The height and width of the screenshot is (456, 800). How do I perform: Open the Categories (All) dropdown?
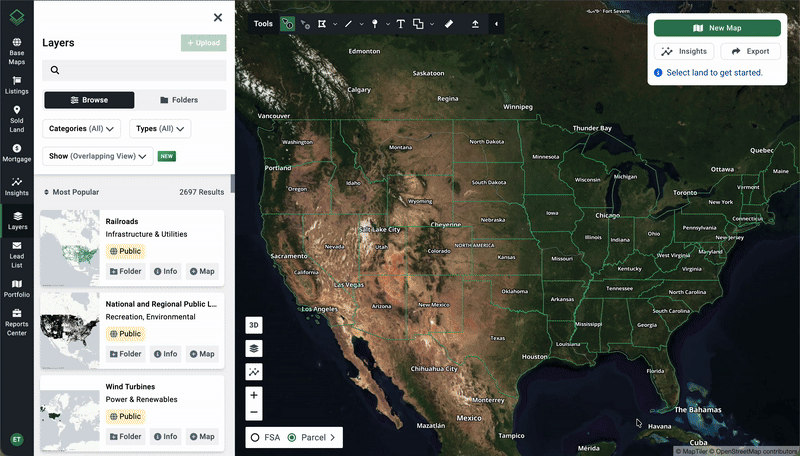[82, 128]
